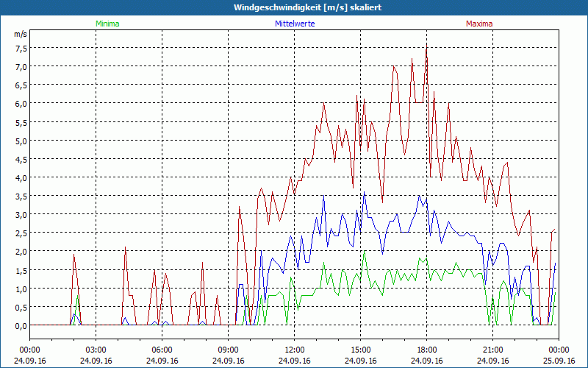Click the 2,0 y-axis value

point(21,252)
